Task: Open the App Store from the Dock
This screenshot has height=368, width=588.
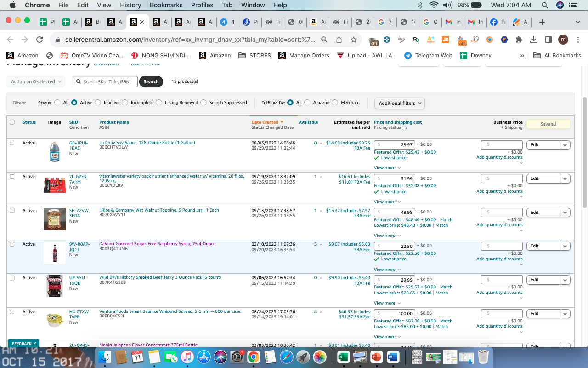Action: (x=204, y=357)
